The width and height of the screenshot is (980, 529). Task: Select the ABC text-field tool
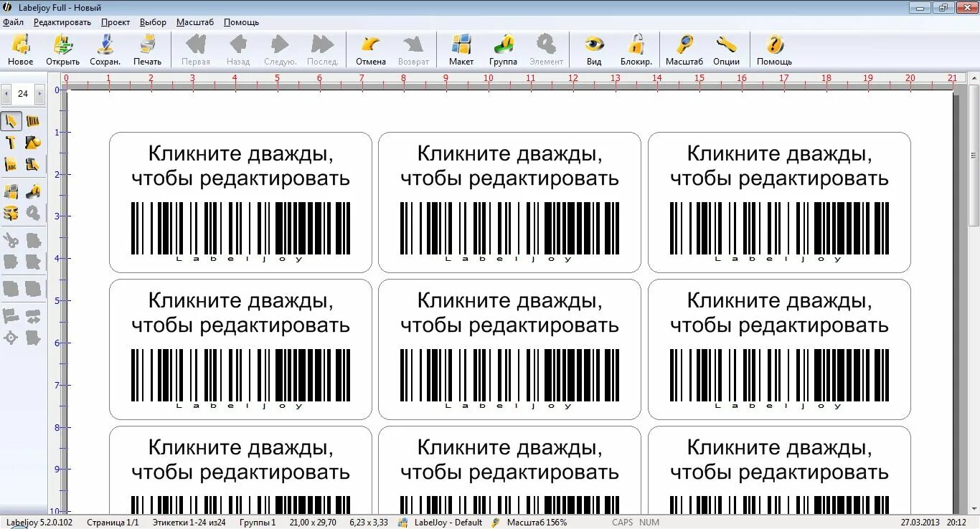click(x=11, y=164)
